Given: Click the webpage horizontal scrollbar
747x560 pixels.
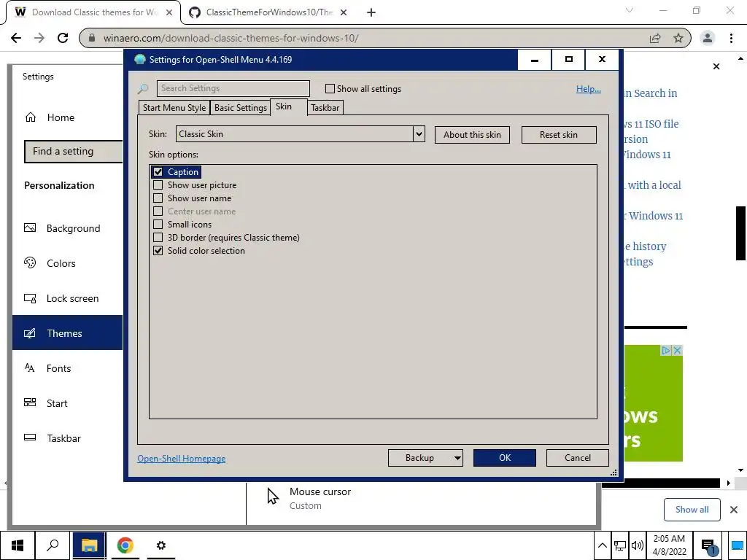Looking at the screenshot, I should pyautogui.click(x=659, y=483).
